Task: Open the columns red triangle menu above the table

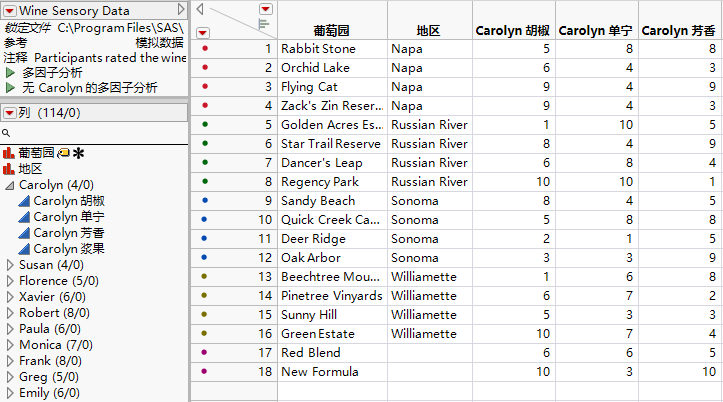Action: point(266,9)
